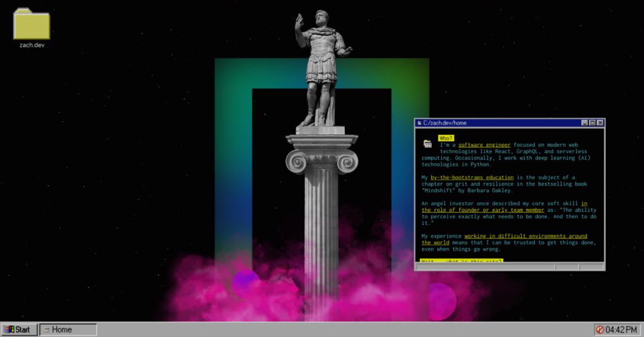644x337 pixels.
Task: Click the Start button
Action: (19, 330)
